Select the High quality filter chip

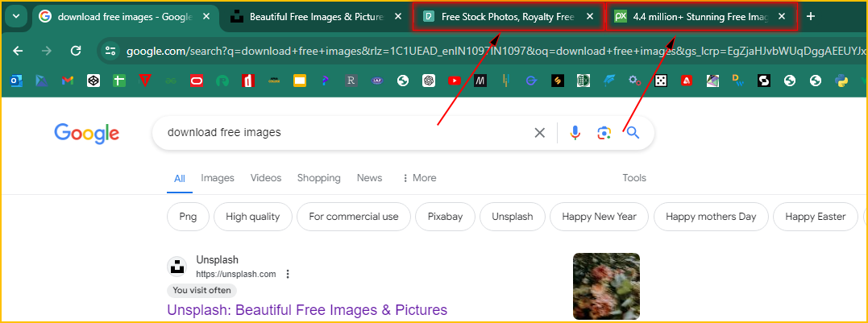[253, 217]
